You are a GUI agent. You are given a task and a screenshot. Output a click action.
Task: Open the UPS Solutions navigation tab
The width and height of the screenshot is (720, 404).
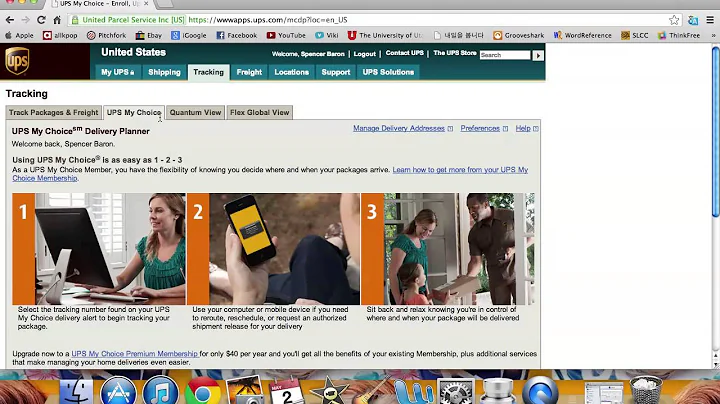(388, 72)
